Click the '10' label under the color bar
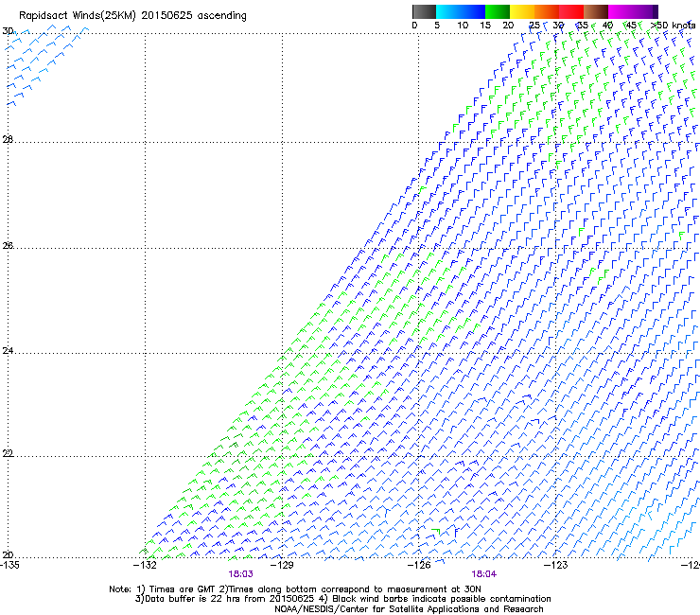This screenshot has width=700, height=615. (463, 26)
